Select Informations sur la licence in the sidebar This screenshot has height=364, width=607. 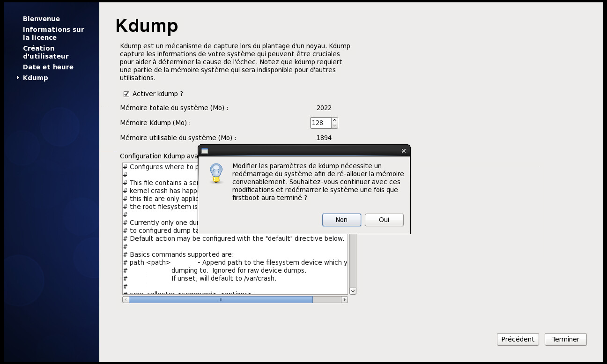pyautogui.click(x=53, y=33)
